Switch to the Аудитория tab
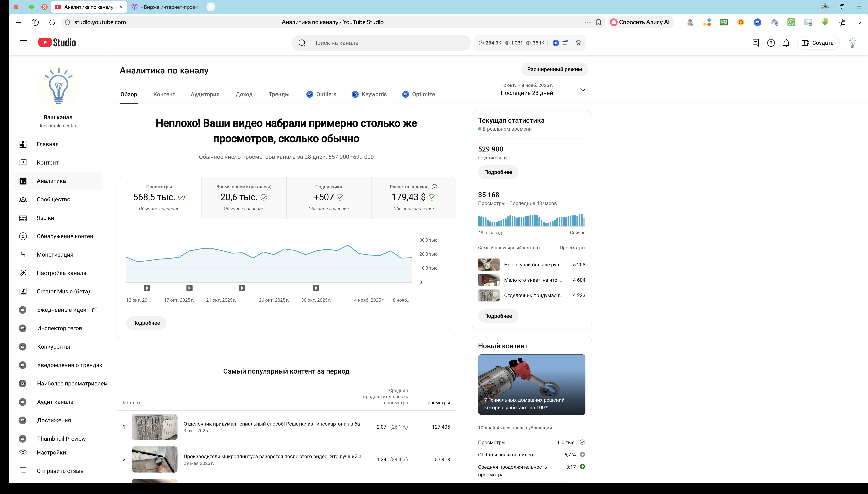The width and height of the screenshot is (868, 494). 205,94
